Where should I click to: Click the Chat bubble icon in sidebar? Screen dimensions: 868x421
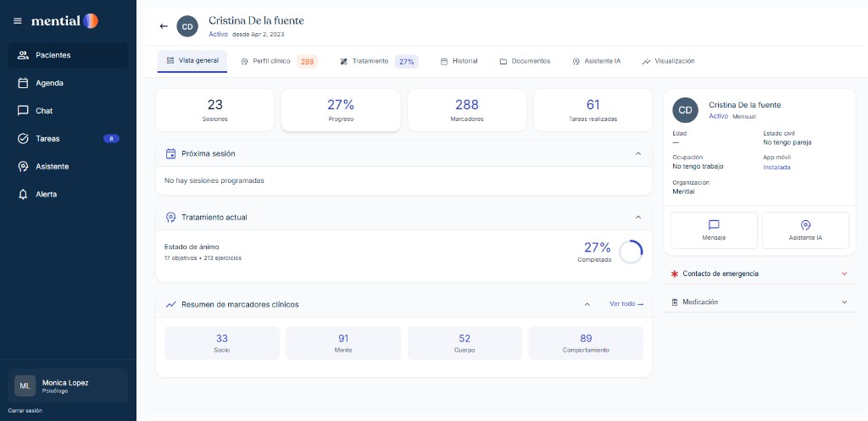coord(23,111)
